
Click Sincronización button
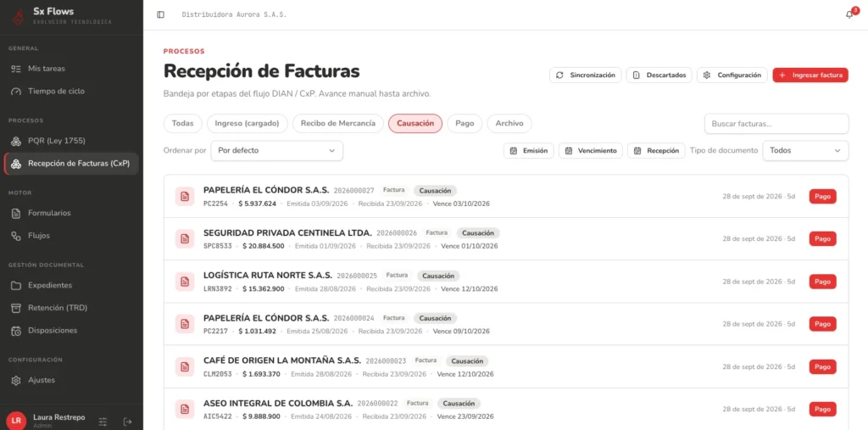[586, 75]
